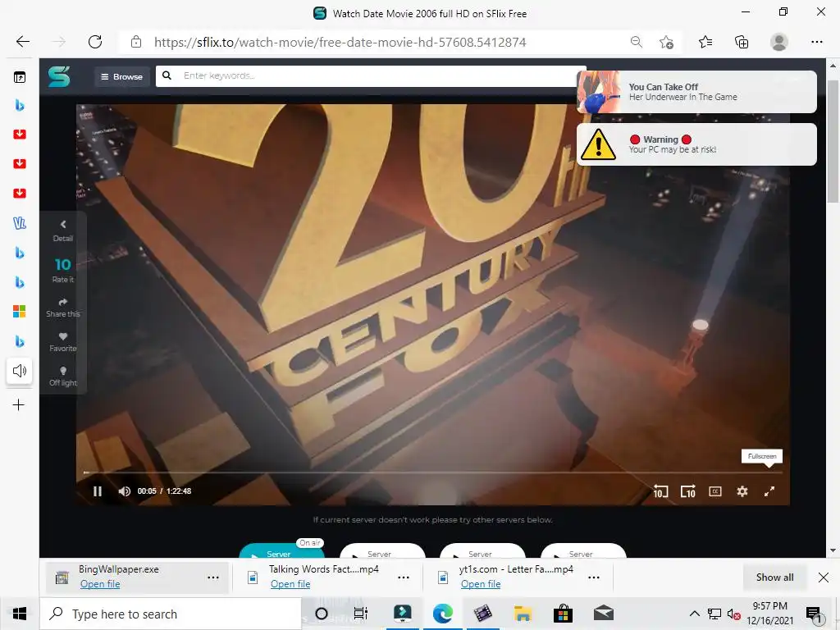This screenshot has width=840, height=630.
Task: Add a new tab with plus icon
Action: tap(18, 405)
